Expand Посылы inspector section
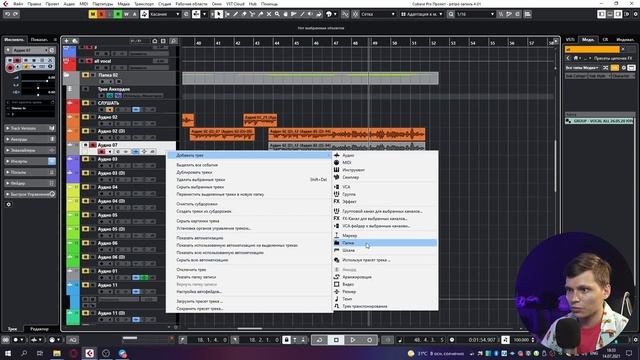 pos(30,172)
